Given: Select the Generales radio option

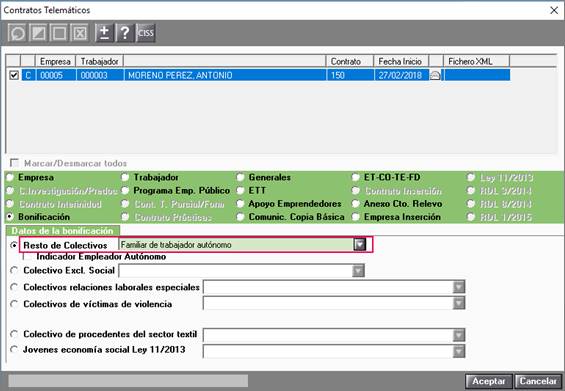Looking at the screenshot, I should (x=240, y=177).
